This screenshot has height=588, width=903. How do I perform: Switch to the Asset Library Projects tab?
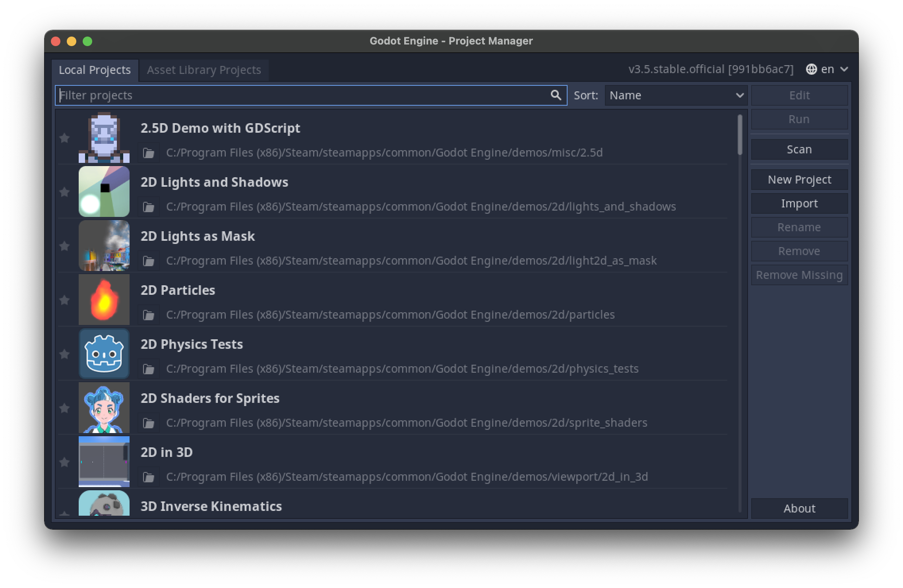click(x=204, y=70)
